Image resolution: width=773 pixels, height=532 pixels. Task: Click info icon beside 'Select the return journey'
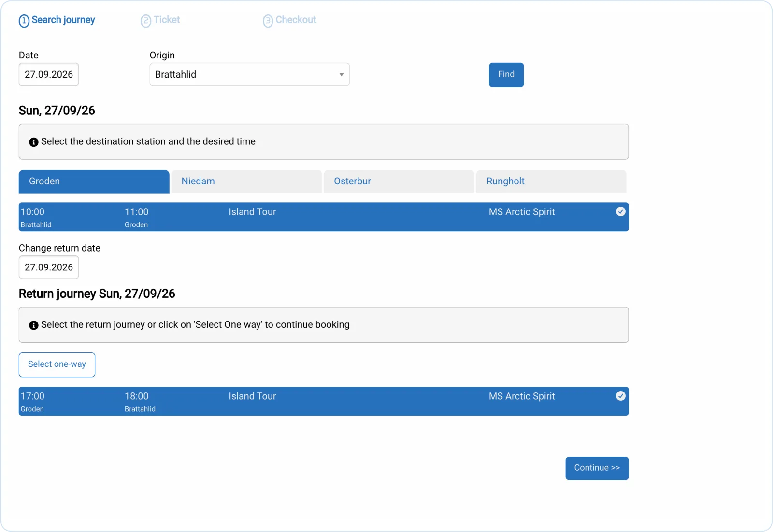pyautogui.click(x=34, y=325)
